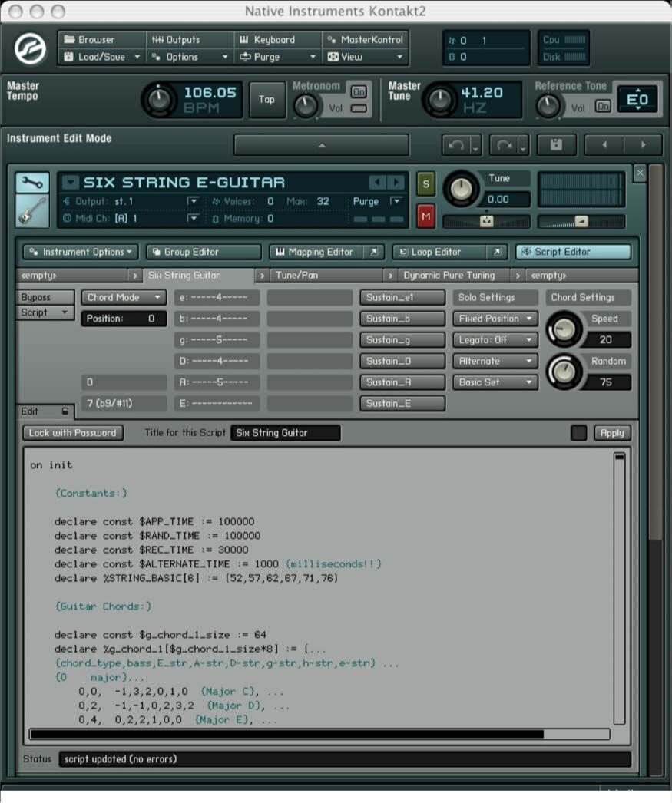This screenshot has width=672, height=803.
Task: Open the Purge dropdown in toolbar
Action: 278,57
